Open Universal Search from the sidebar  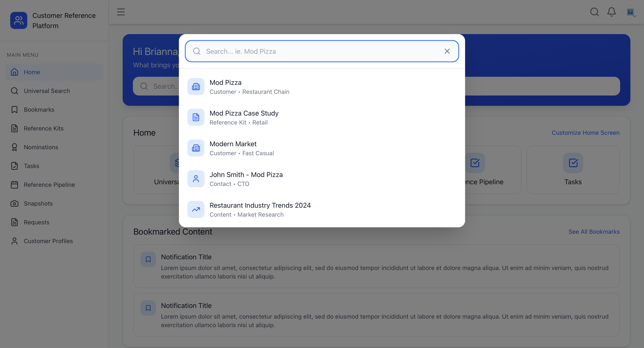pyautogui.click(x=54, y=91)
